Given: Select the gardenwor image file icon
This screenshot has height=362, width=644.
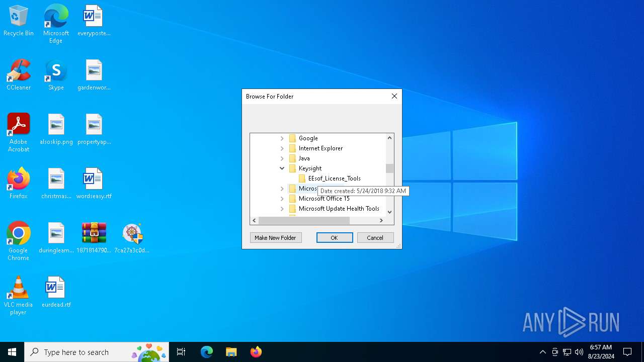Looking at the screenshot, I should point(94,75).
